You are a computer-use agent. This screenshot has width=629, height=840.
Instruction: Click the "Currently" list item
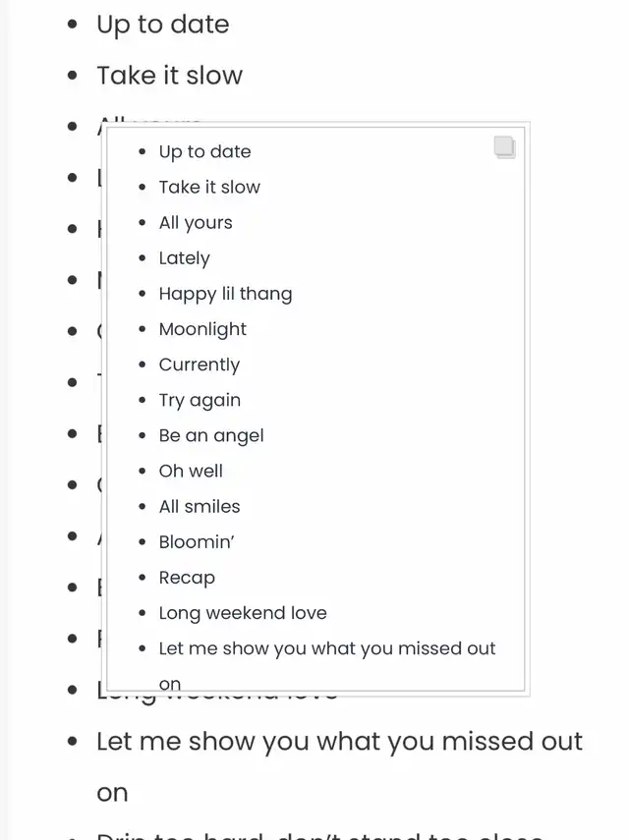click(199, 364)
